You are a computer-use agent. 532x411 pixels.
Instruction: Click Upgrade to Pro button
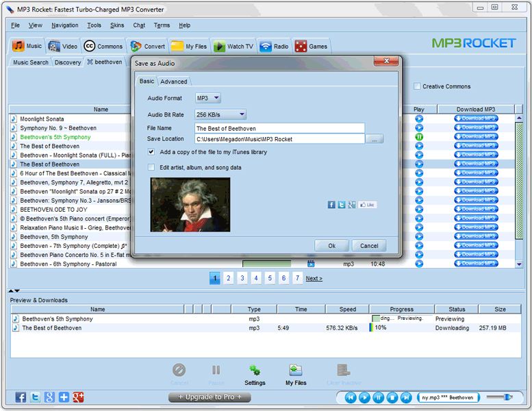click(210, 397)
